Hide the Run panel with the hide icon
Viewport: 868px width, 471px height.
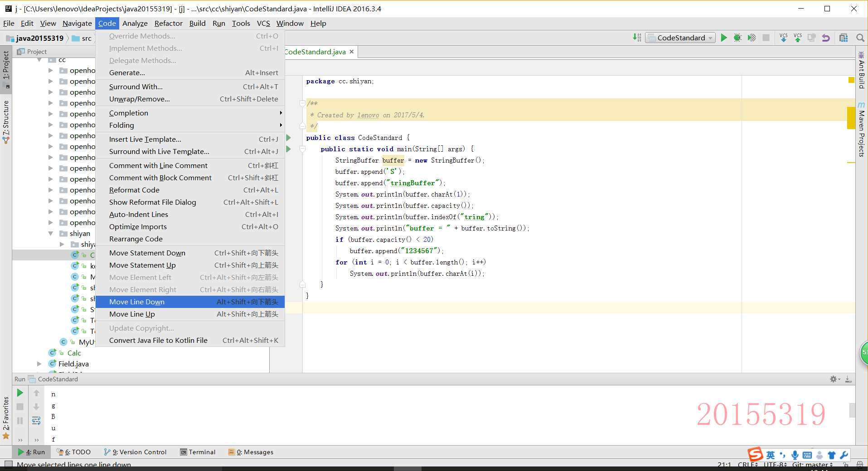coord(848,379)
